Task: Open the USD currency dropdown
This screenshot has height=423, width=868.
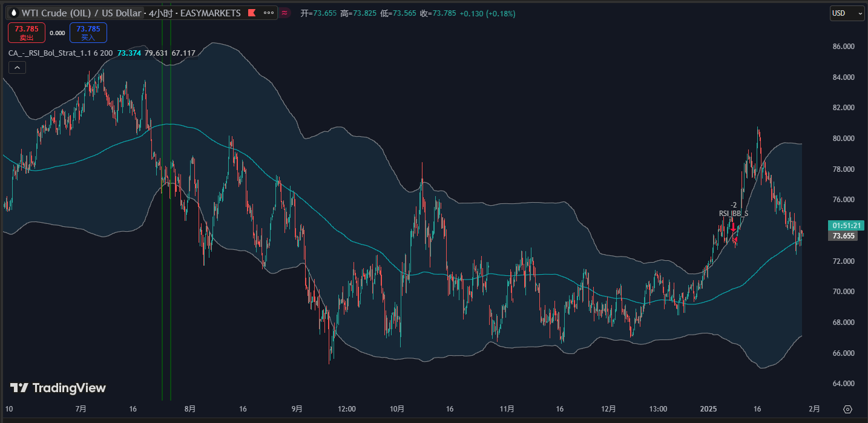Action: click(847, 13)
